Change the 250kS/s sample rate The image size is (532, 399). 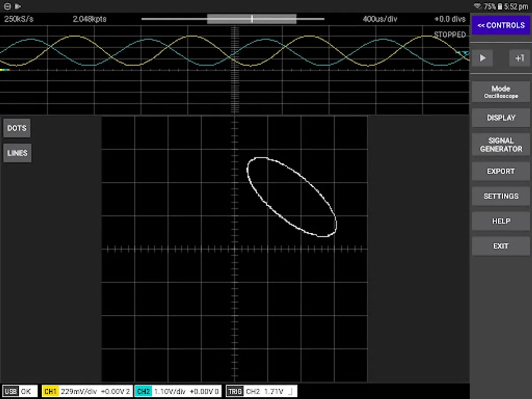coord(19,19)
